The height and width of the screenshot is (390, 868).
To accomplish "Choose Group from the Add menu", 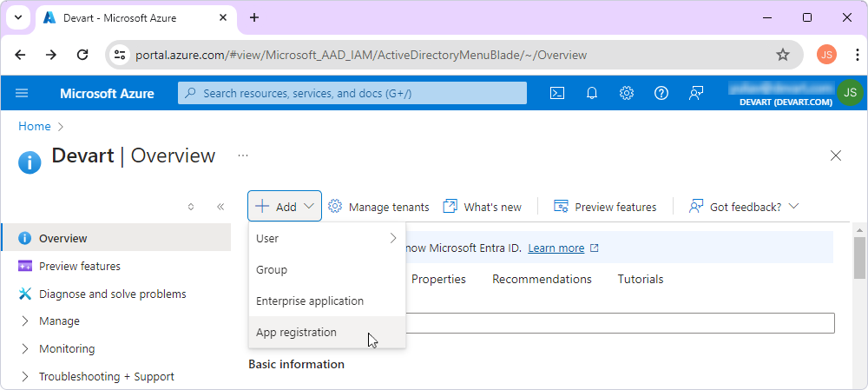I will tap(327, 270).
